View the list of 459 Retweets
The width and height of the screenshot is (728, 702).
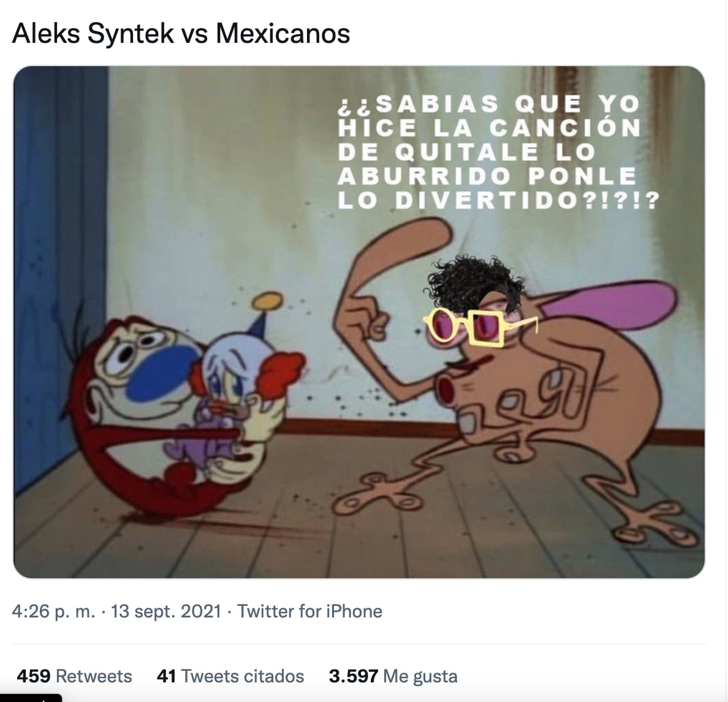pos(74,676)
